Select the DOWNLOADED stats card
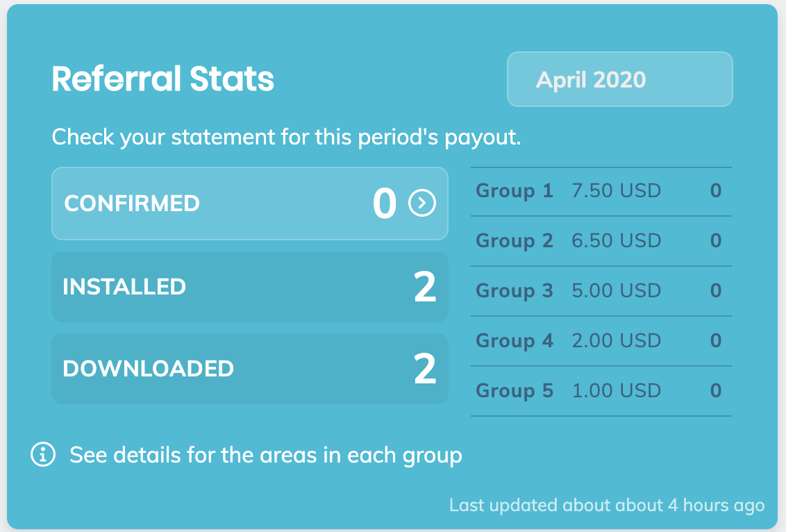The image size is (786, 532). tap(249, 369)
